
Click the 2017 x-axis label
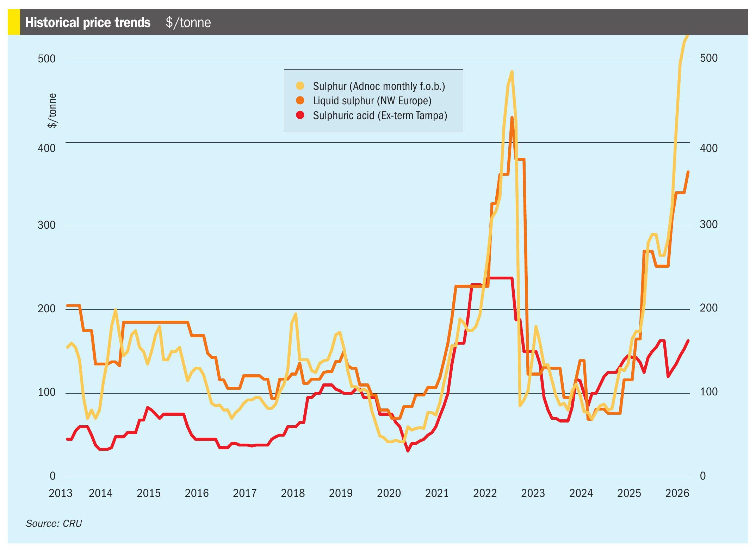[x=244, y=493]
